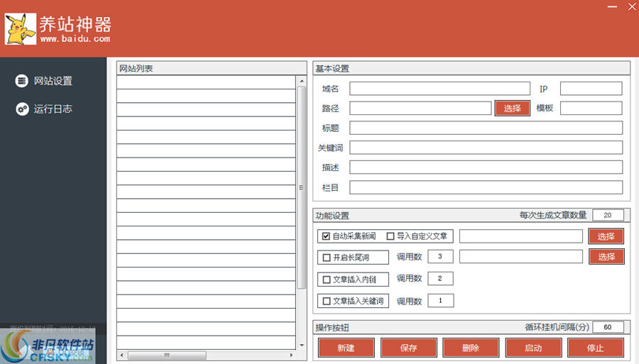Focus the 路径 input field
The width and height of the screenshot is (639, 364).
420,108
